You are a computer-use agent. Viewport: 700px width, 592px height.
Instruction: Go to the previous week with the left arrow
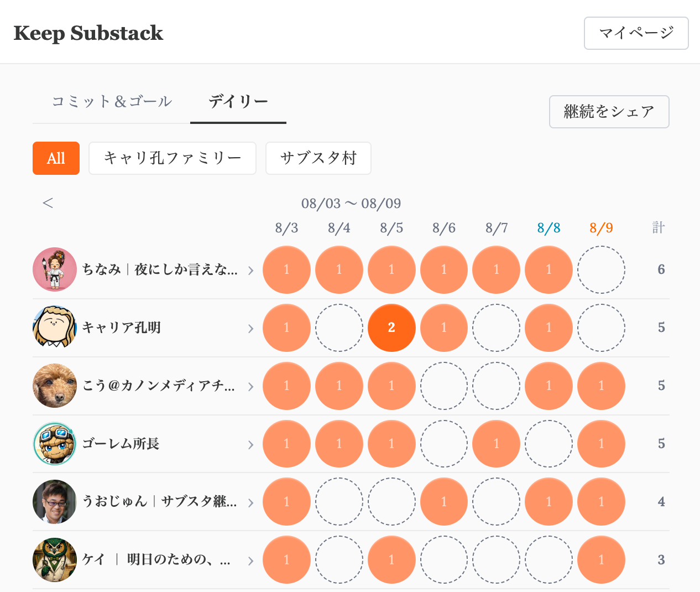(48, 203)
